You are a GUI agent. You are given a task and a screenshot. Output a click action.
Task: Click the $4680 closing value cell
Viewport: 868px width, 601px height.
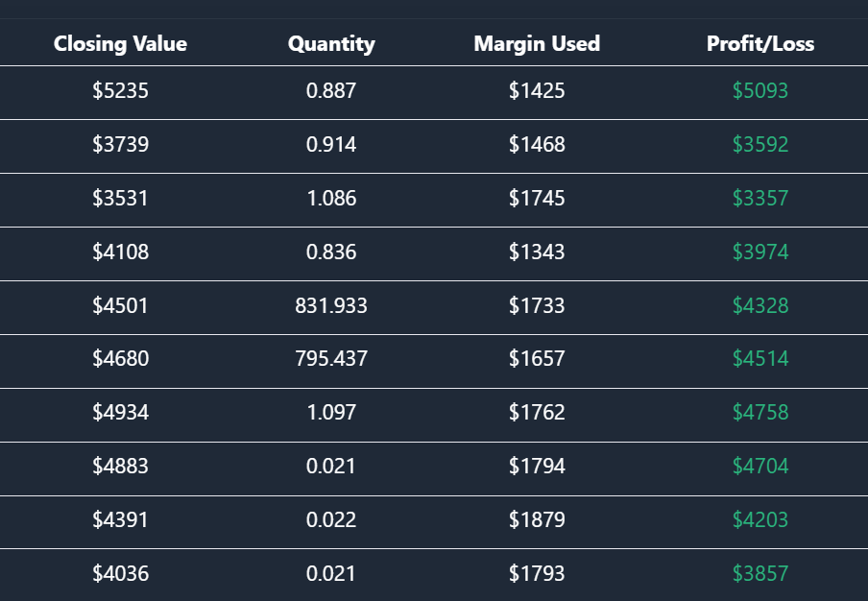(120, 359)
